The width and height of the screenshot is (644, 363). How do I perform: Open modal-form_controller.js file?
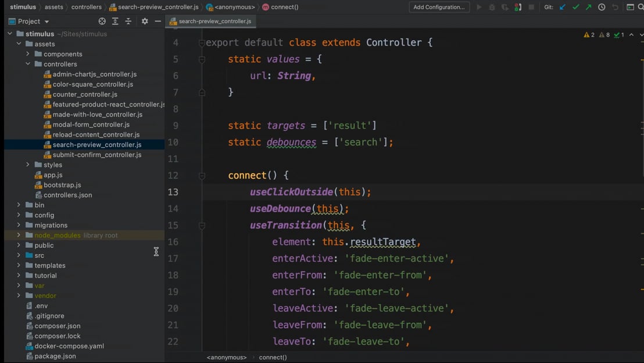click(91, 124)
